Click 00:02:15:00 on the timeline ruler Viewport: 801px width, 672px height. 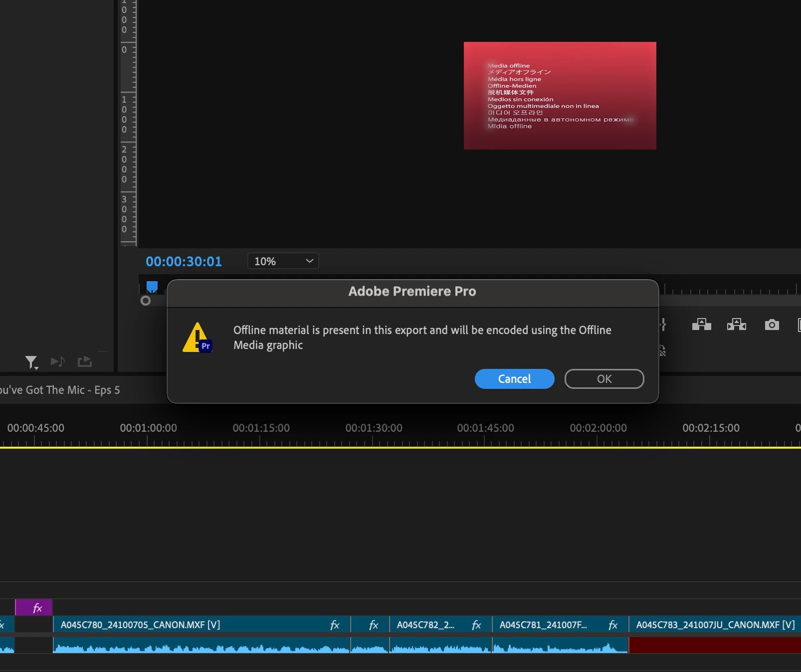[x=711, y=428]
